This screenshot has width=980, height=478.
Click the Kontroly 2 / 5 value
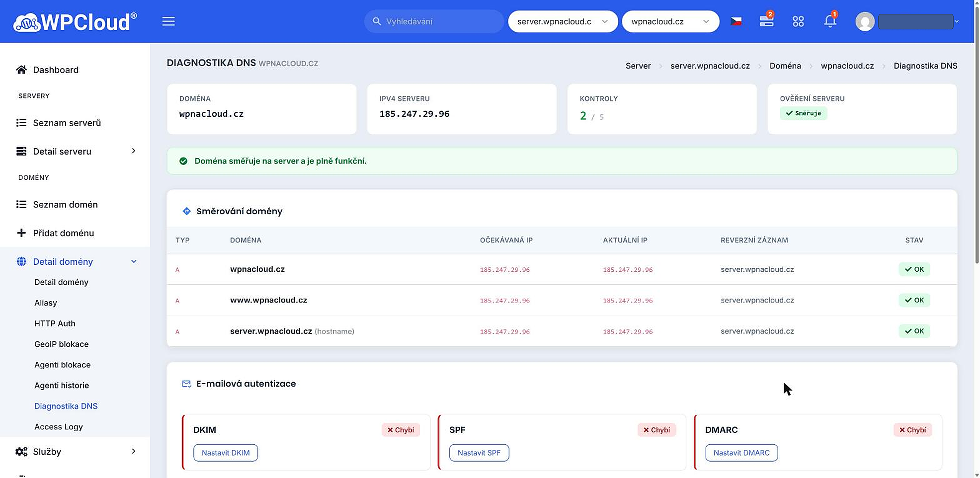coord(592,116)
